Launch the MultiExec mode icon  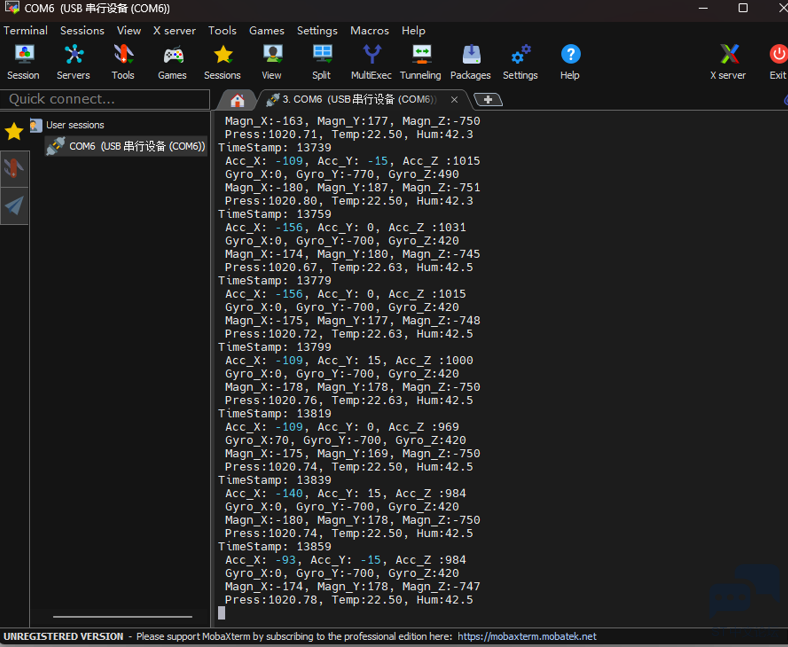point(371,61)
